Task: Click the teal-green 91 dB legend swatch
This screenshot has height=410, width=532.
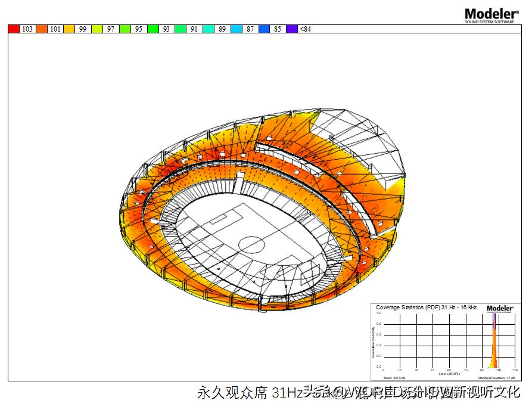Action: 180,29
